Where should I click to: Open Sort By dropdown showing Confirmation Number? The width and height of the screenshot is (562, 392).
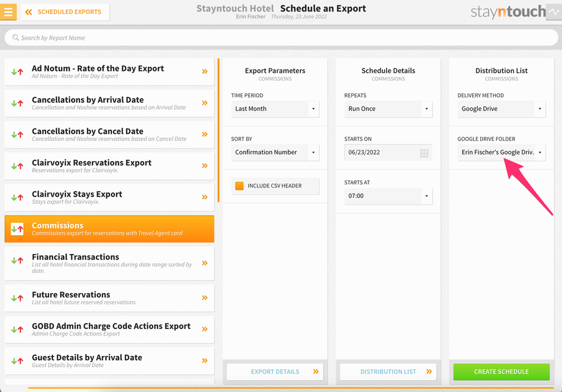275,152
